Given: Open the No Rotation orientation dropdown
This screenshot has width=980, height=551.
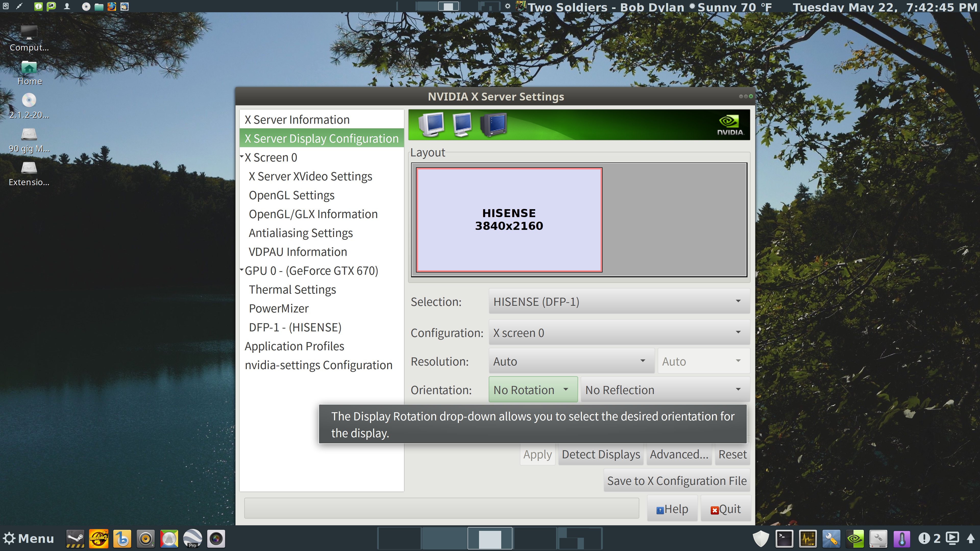Looking at the screenshot, I should (x=533, y=390).
